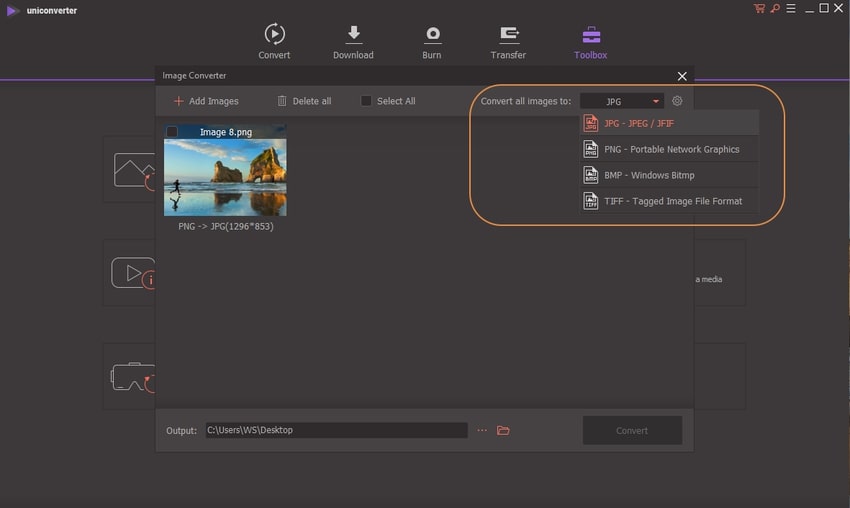850x508 pixels.
Task: Click the Output path field
Action: pos(336,430)
